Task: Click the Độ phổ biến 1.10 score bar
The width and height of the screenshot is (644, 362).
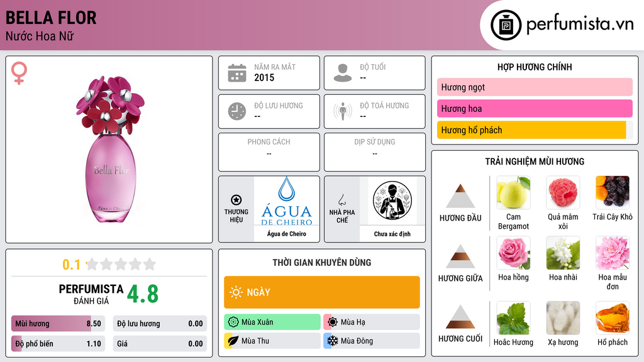Action: point(58,344)
